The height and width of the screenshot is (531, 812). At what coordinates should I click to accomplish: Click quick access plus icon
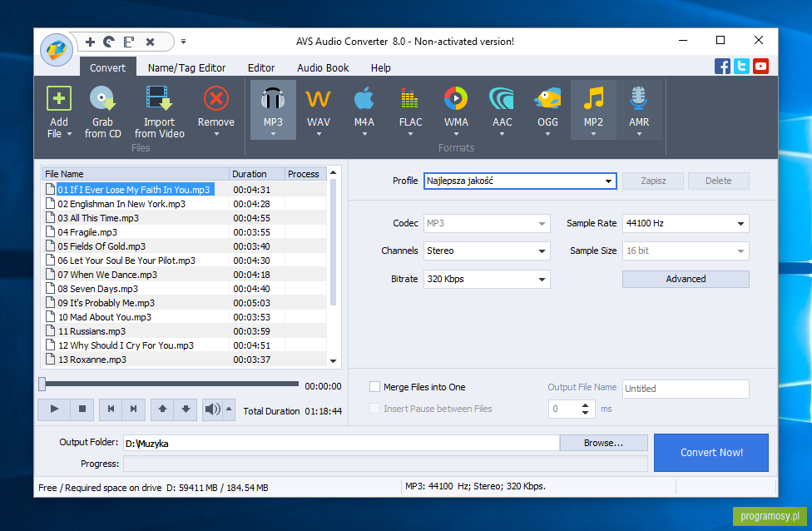click(x=90, y=42)
